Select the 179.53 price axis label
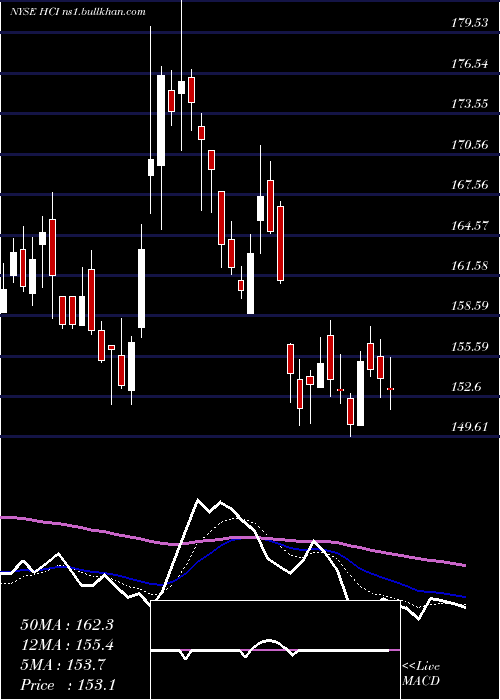The image size is (500, 700). [469, 23]
